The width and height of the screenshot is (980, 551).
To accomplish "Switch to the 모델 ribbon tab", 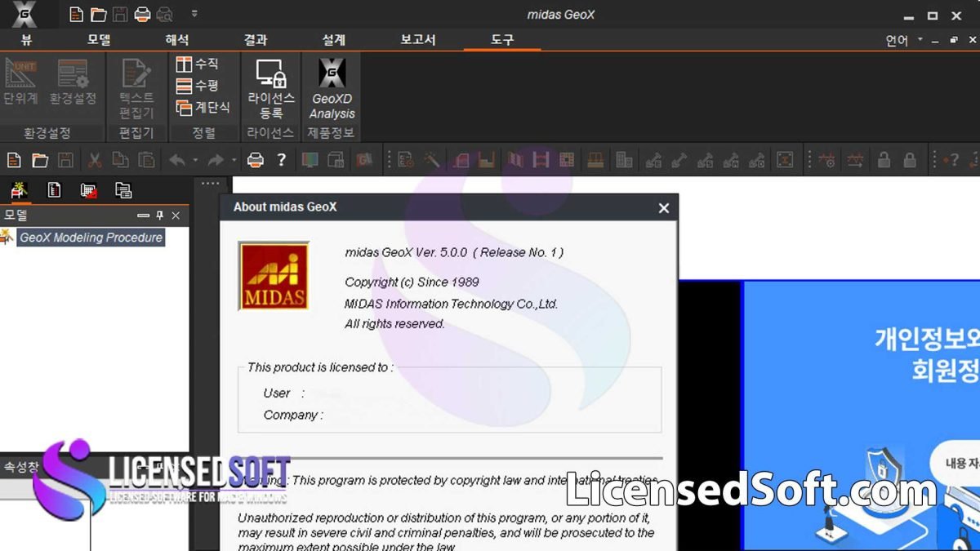I will [x=99, y=39].
